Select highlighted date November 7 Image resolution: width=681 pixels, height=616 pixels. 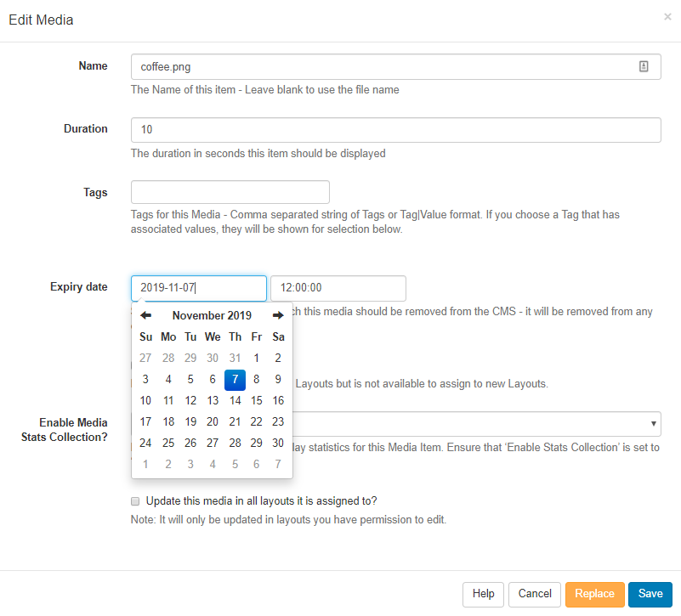point(235,379)
